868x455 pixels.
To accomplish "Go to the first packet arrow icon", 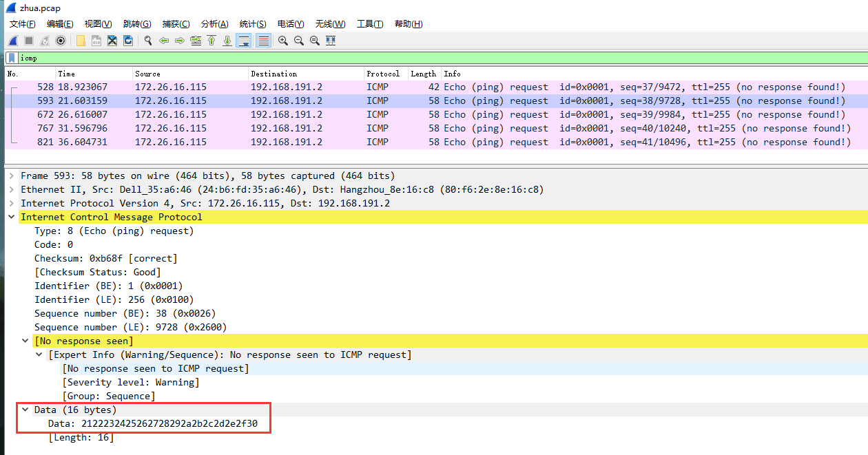I will tap(211, 41).
